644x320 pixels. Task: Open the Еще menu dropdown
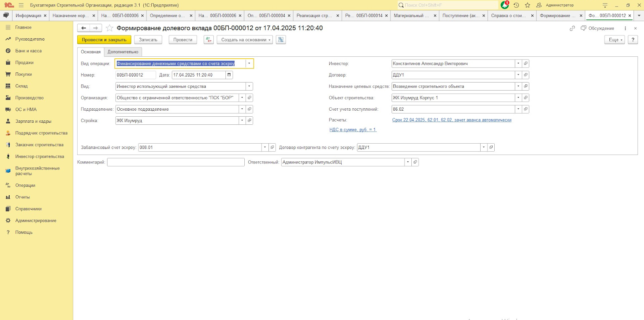[614, 40]
